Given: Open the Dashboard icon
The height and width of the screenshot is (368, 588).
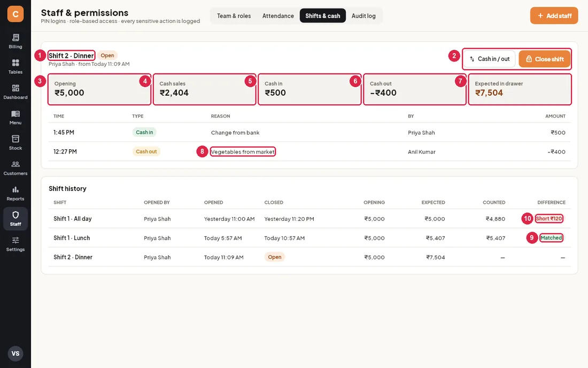Looking at the screenshot, I should click(x=16, y=88).
